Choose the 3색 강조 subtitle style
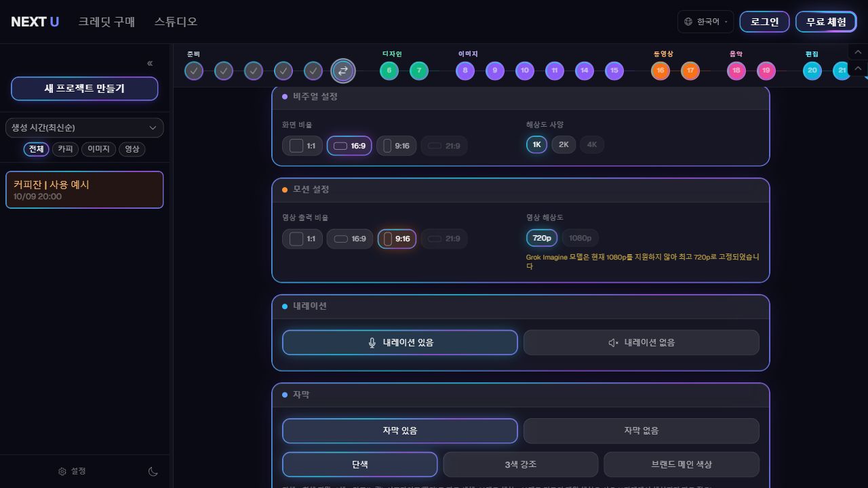The image size is (868, 488). [521, 465]
